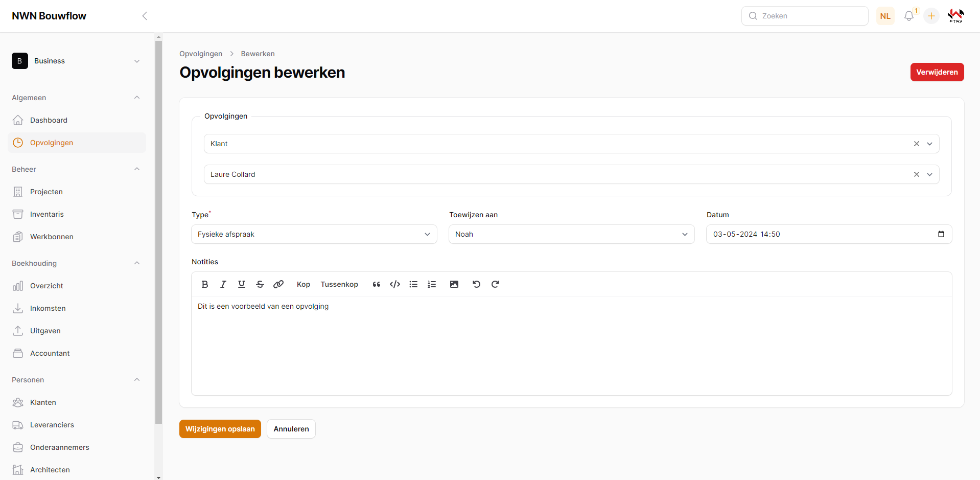Apply italic formatting in notes toolbar
Image resolution: width=980 pixels, height=480 pixels.
(x=223, y=284)
